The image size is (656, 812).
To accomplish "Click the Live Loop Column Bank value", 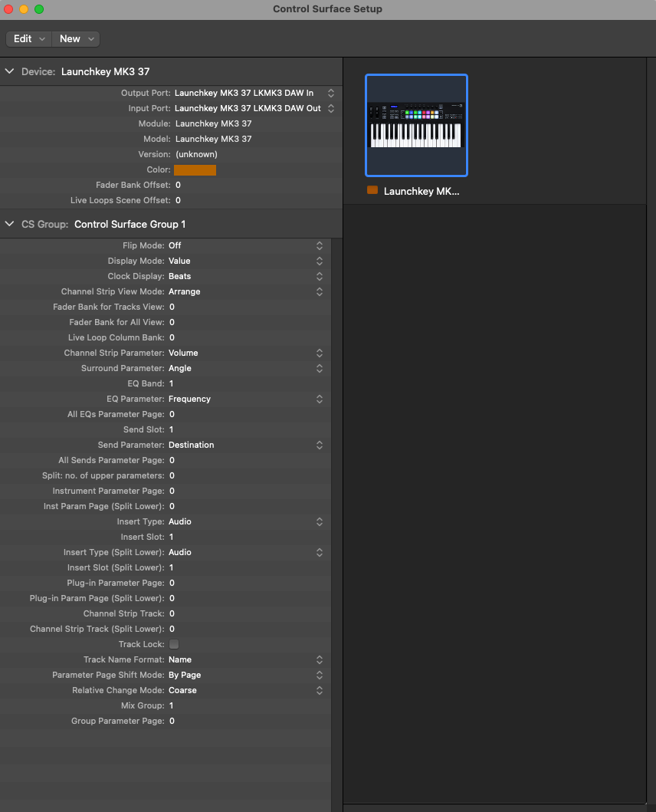I will click(x=172, y=337).
